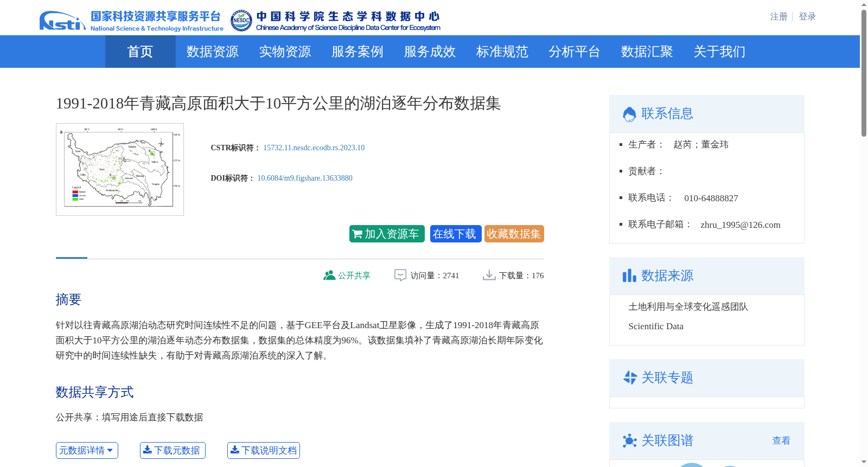Click the shopping cart icon
The height and width of the screenshot is (467, 868).
click(358, 234)
